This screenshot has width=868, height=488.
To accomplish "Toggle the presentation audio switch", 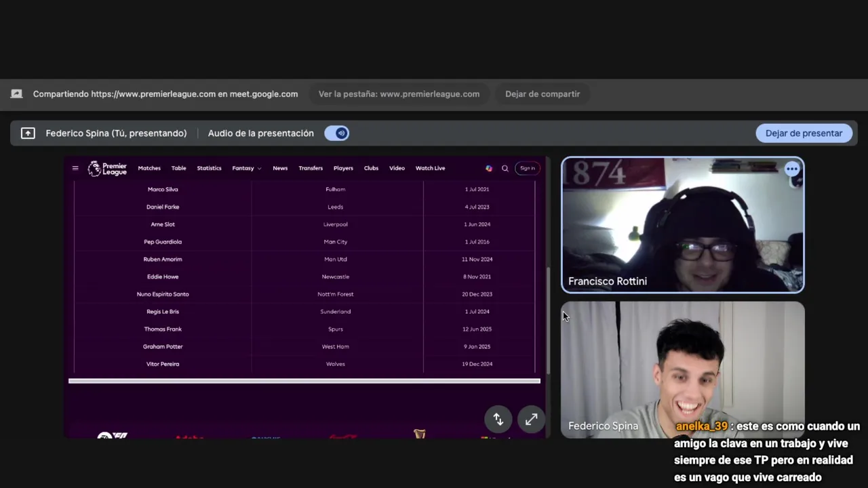I will (337, 134).
